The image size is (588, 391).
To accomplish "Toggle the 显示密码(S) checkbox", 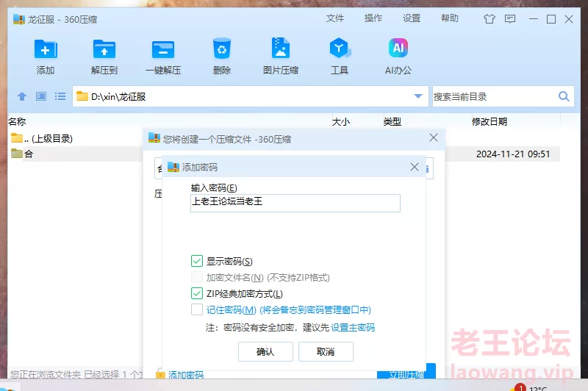I will pos(197,261).
